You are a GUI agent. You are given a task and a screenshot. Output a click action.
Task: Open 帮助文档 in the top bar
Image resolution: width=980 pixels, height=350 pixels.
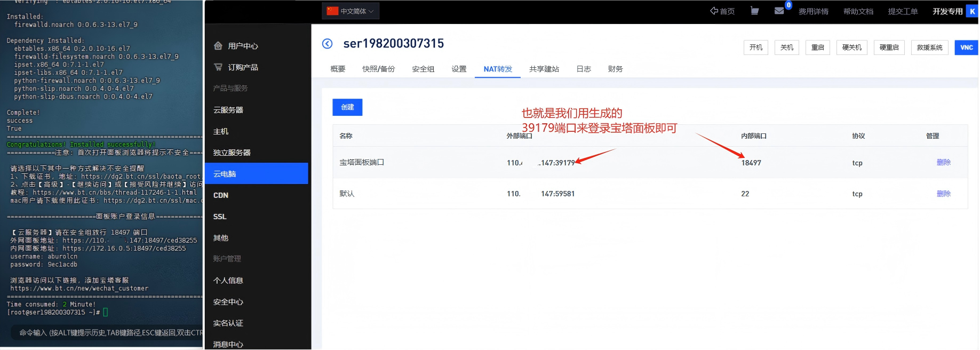pyautogui.click(x=858, y=11)
